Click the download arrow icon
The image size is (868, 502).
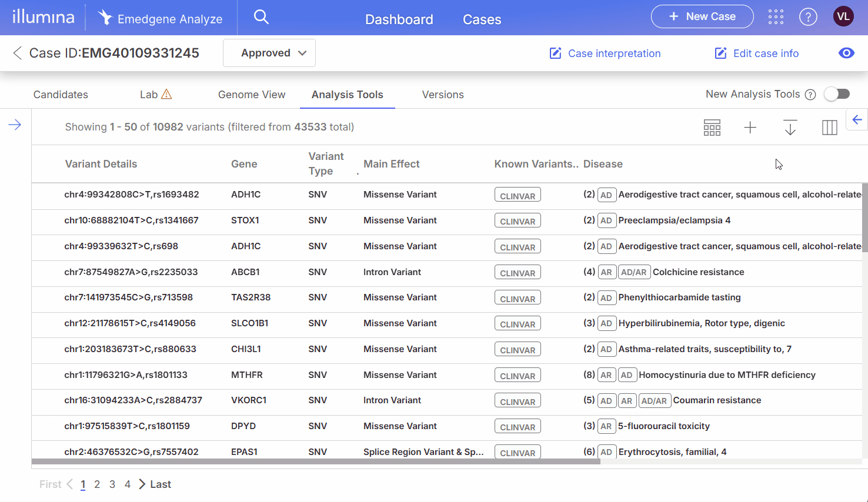click(x=790, y=128)
